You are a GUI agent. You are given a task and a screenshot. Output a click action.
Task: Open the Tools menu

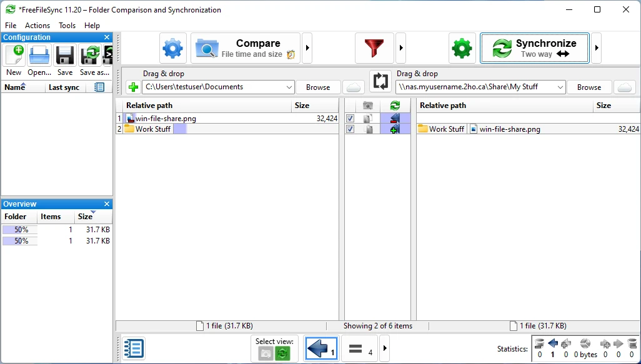67,26
